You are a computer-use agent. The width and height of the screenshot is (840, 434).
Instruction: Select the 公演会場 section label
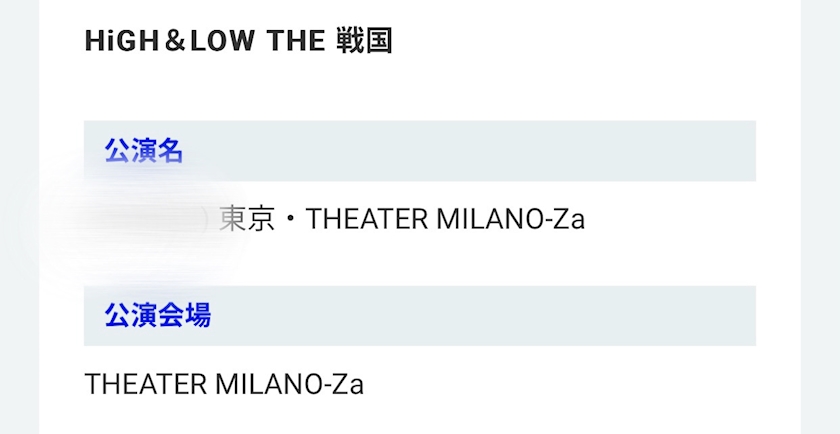tap(157, 316)
